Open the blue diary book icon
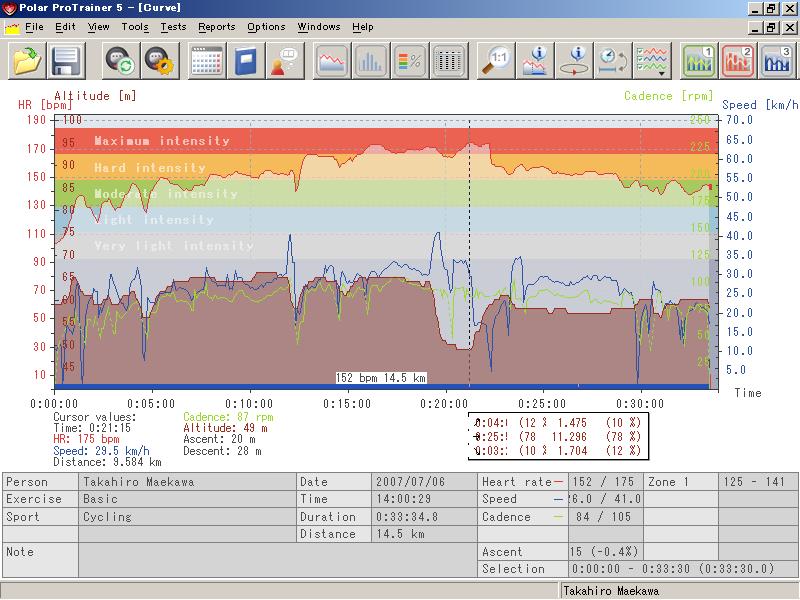Screen dimensions: 800x600 [246, 61]
